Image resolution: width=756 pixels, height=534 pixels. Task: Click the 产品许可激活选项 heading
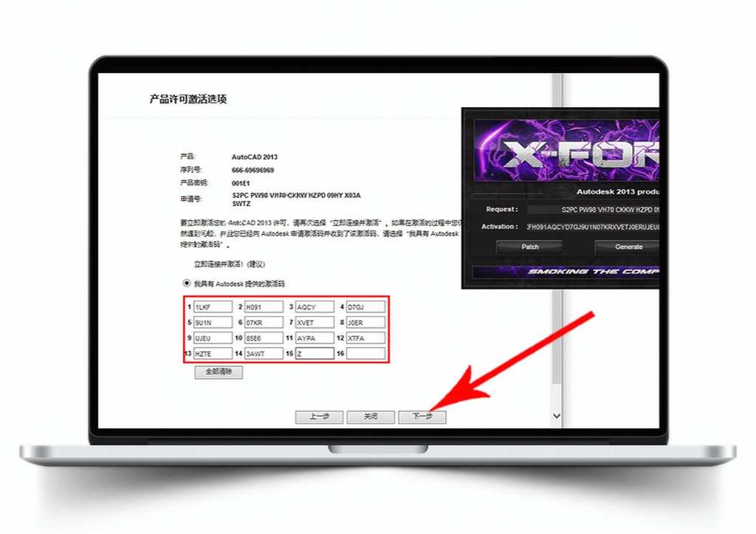coord(188,100)
